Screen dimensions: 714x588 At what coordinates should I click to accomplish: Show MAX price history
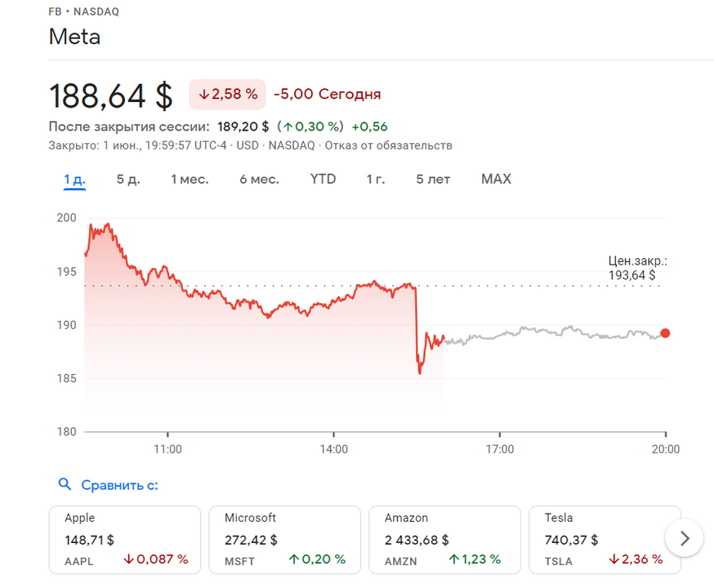coord(496,180)
